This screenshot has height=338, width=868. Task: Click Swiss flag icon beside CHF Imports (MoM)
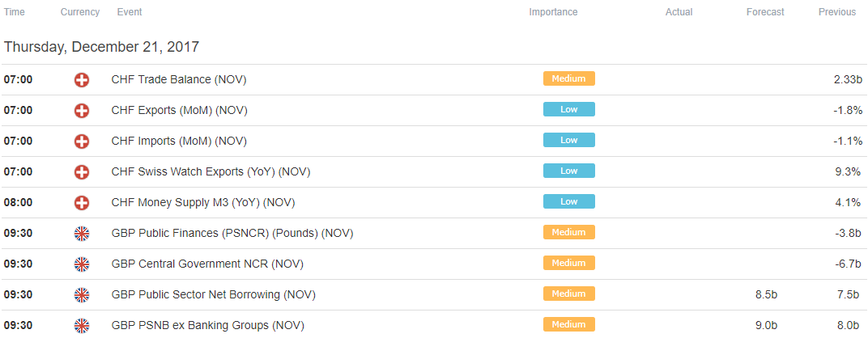[x=81, y=142]
